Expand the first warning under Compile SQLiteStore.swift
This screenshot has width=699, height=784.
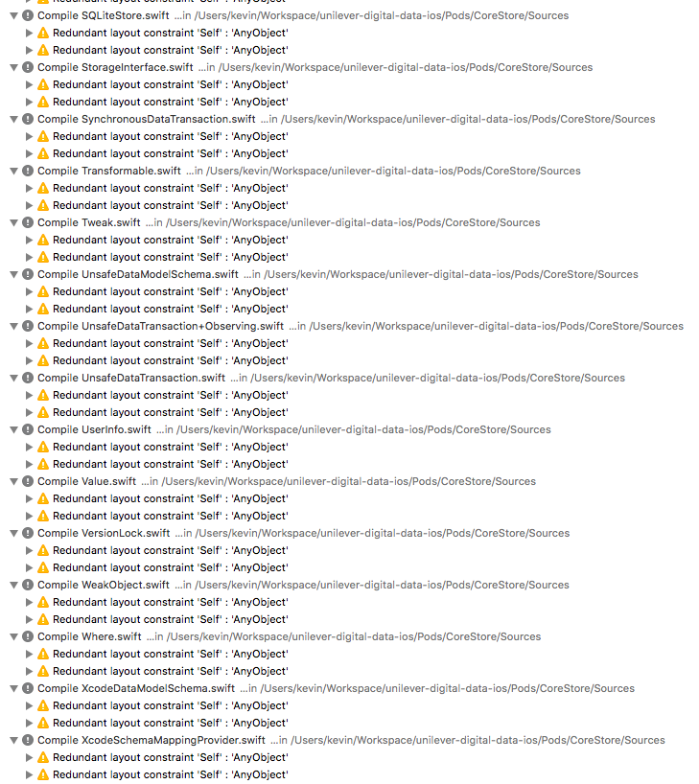tap(29, 33)
